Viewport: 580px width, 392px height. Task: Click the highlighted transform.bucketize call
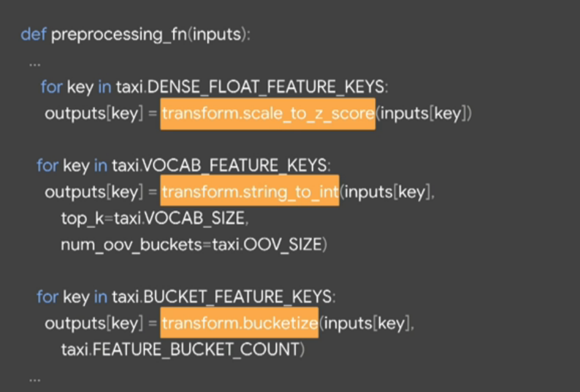pos(239,323)
